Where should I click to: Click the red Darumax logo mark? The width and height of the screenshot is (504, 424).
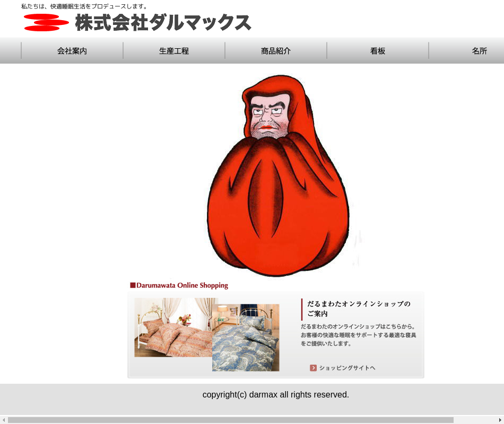click(x=46, y=22)
